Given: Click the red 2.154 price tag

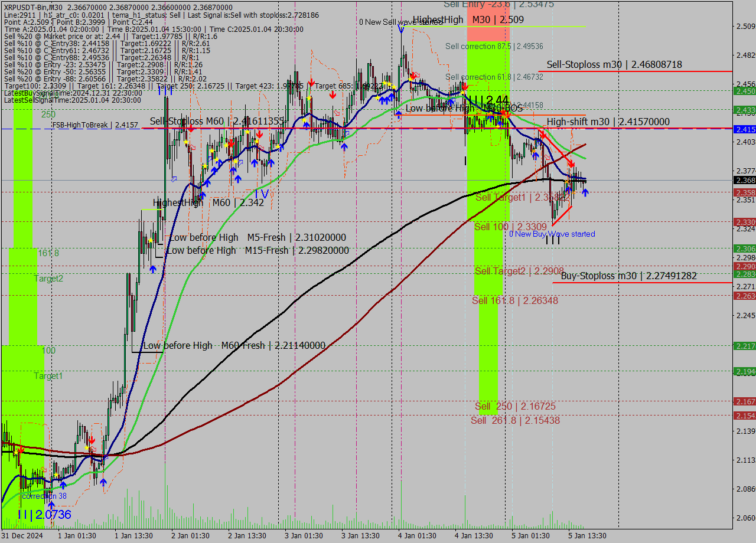Looking at the screenshot, I should [744, 416].
